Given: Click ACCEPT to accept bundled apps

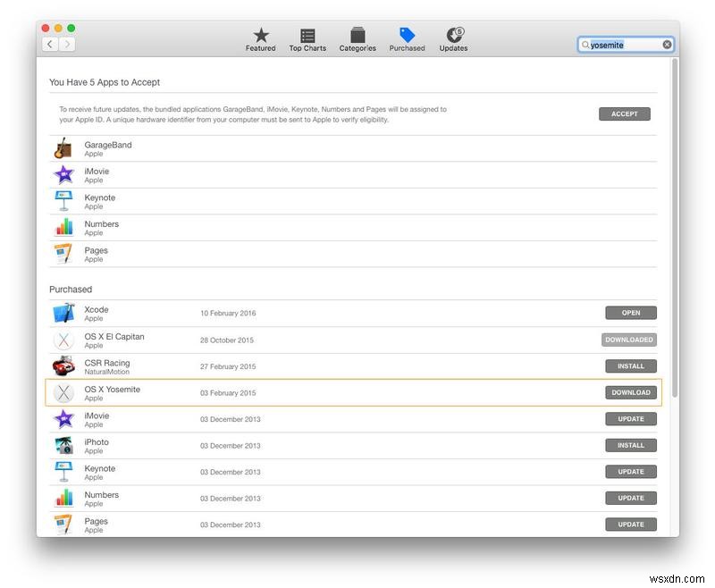Looking at the screenshot, I should (624, 113).
